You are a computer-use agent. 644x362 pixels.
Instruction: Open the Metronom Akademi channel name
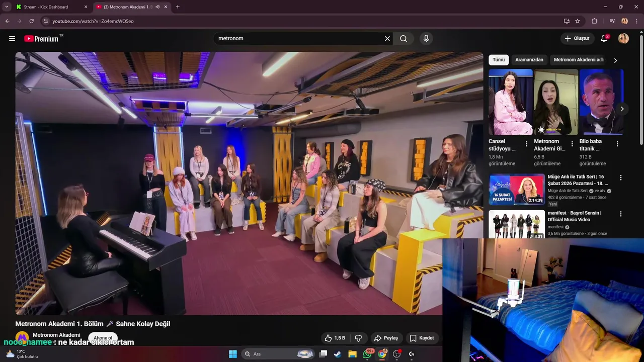point(56,335)
